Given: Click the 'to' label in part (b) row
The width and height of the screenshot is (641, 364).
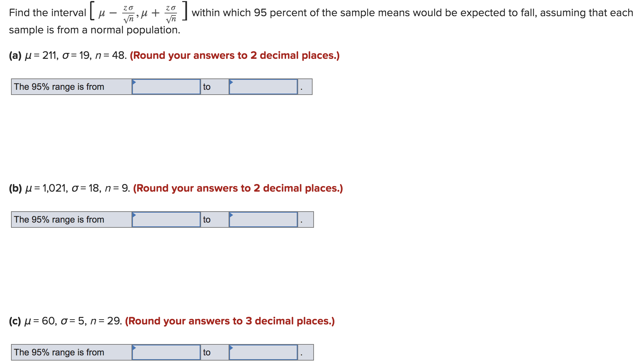Looking at the screenshot, I should click(x=207, y=220).
